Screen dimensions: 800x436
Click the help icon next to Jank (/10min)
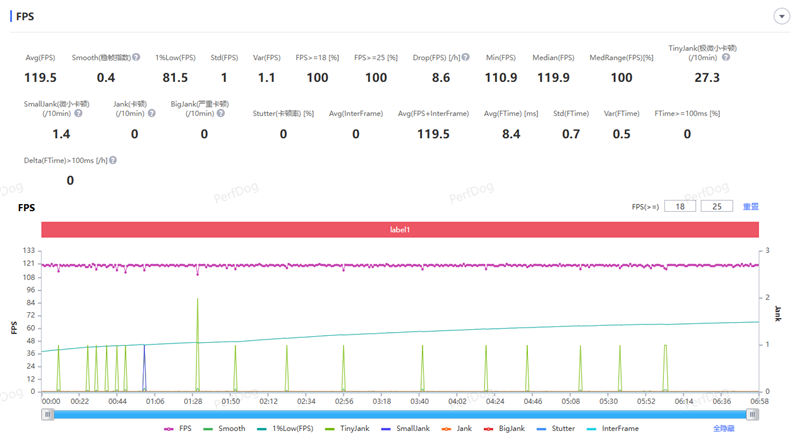tap(149, 113)
